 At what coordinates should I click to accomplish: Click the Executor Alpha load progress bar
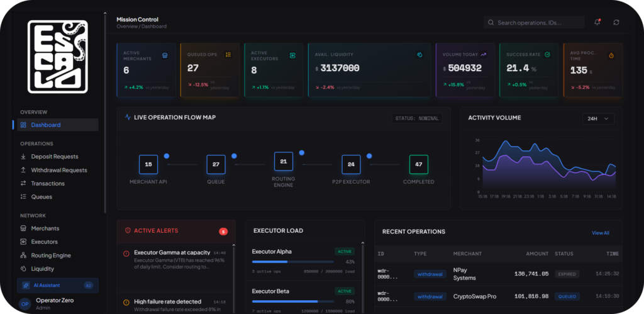pyautogui.click(x=293, y=262)
